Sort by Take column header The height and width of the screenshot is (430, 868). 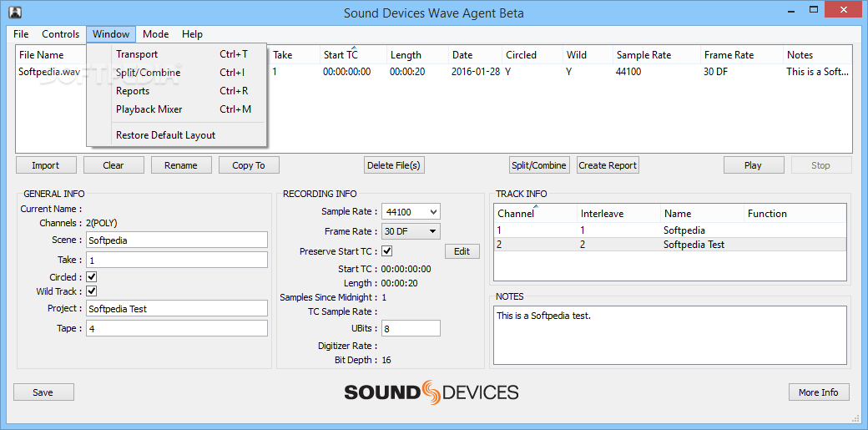coord(294,55)
